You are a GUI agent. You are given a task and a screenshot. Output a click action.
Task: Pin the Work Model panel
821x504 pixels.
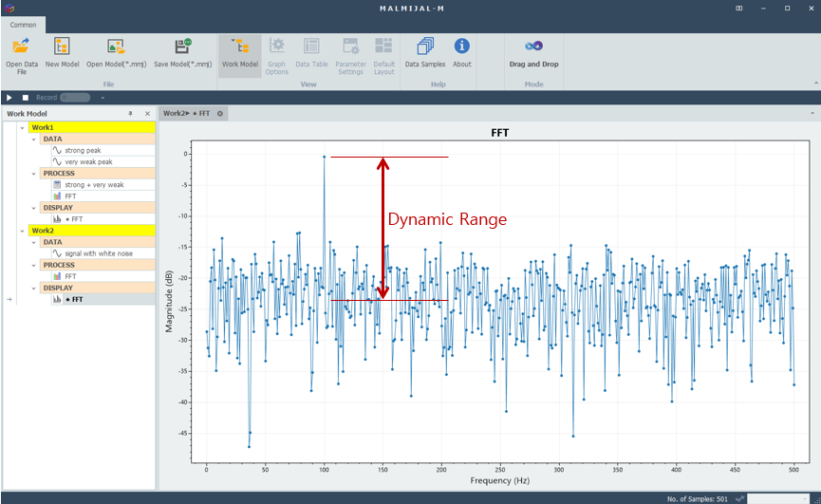tap(130, 114)
